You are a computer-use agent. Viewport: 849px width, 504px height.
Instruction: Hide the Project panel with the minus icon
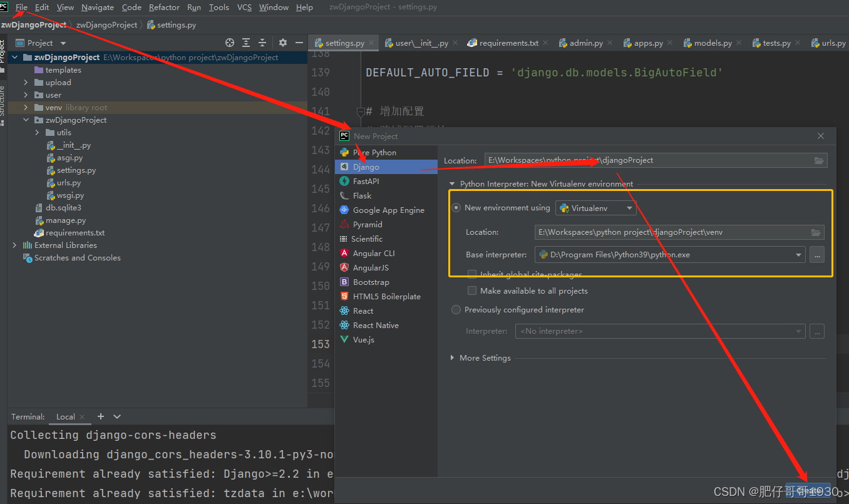pyautogui.click(x=299, y=43)
